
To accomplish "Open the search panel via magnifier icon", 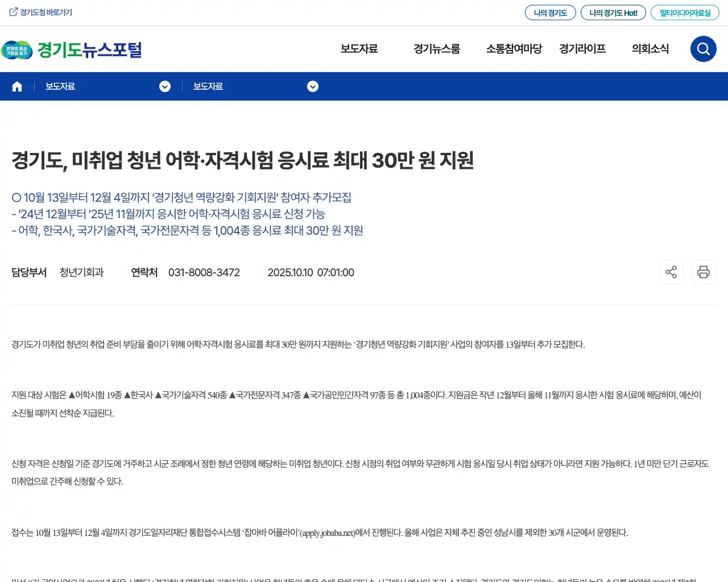I will [x=703, y=49].
